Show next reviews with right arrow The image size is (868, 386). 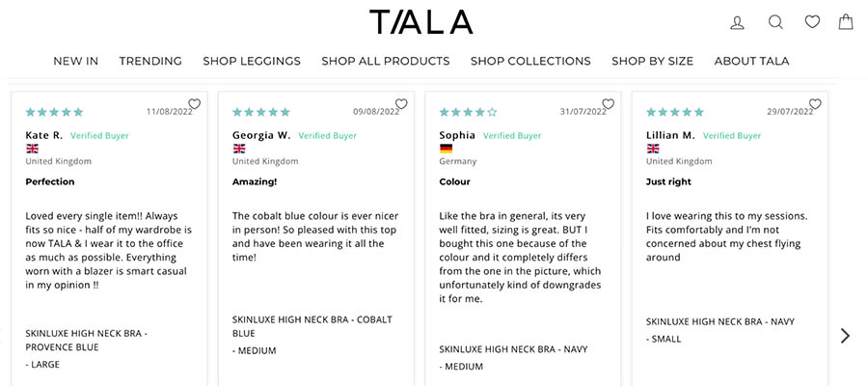click(x=845, y=336)
